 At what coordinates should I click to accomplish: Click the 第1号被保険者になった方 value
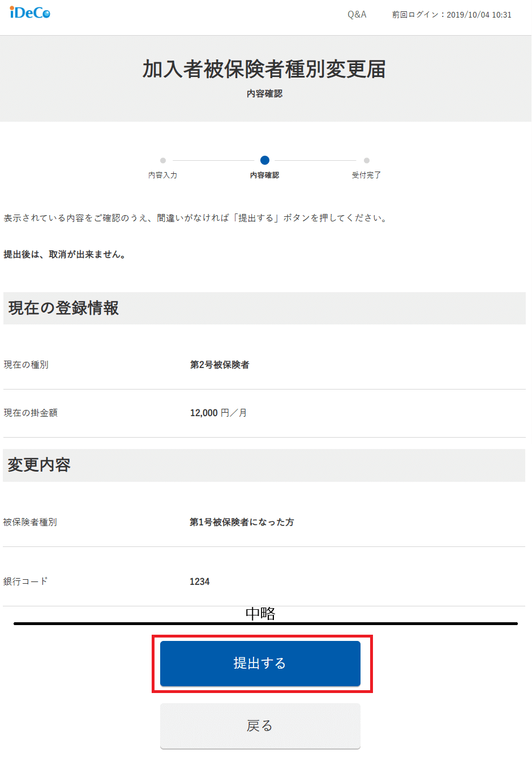(x=242, y=522)
